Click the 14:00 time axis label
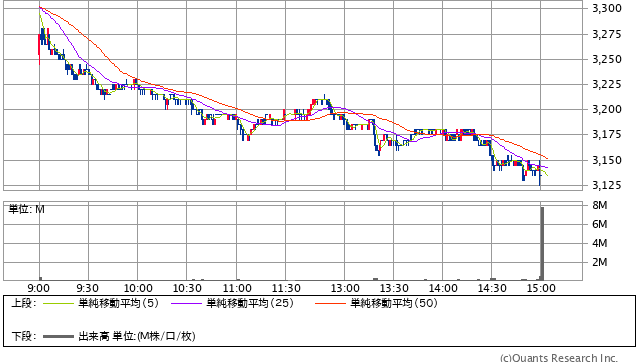Viewport: 638px width, 362px height. 443,288
